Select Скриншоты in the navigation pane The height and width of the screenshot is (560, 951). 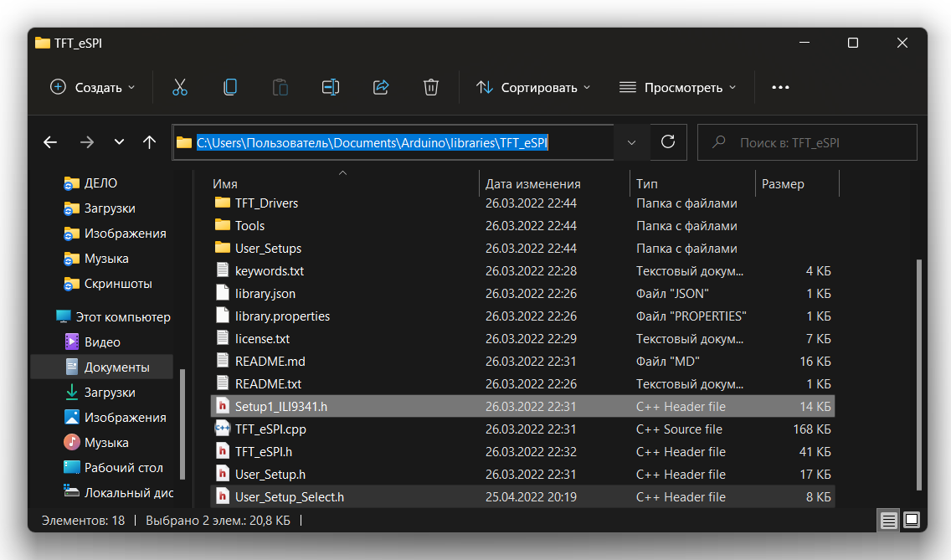(x=118, y=283)
